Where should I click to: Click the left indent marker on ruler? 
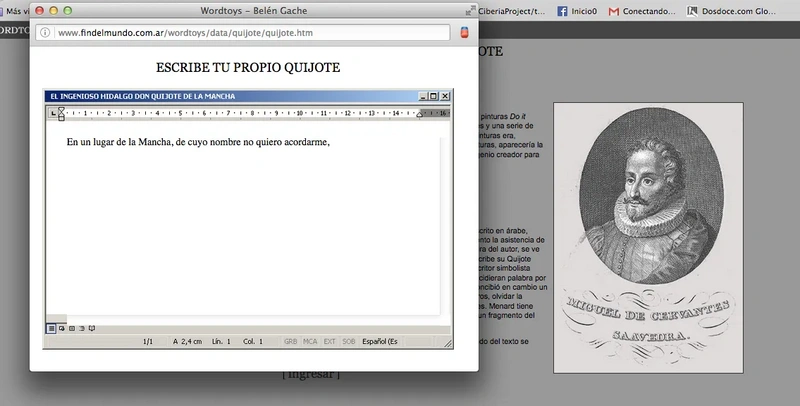(x=61, y=114)
